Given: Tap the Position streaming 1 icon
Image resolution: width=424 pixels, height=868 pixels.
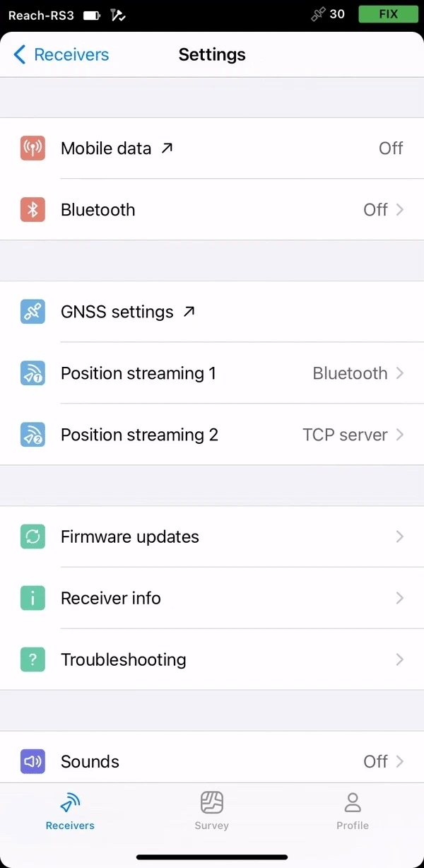Looking at the screenshot, I should pyautogui.click(x=33, y=373).
